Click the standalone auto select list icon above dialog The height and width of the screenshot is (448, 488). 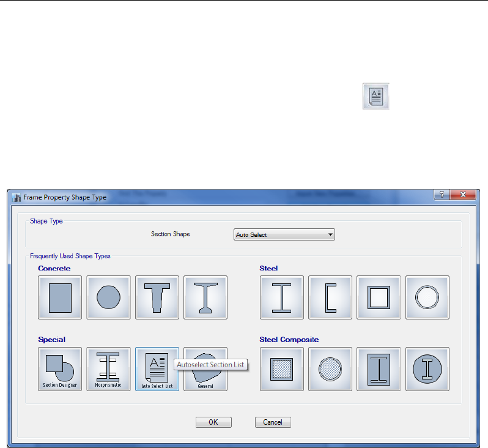(376, 96)
